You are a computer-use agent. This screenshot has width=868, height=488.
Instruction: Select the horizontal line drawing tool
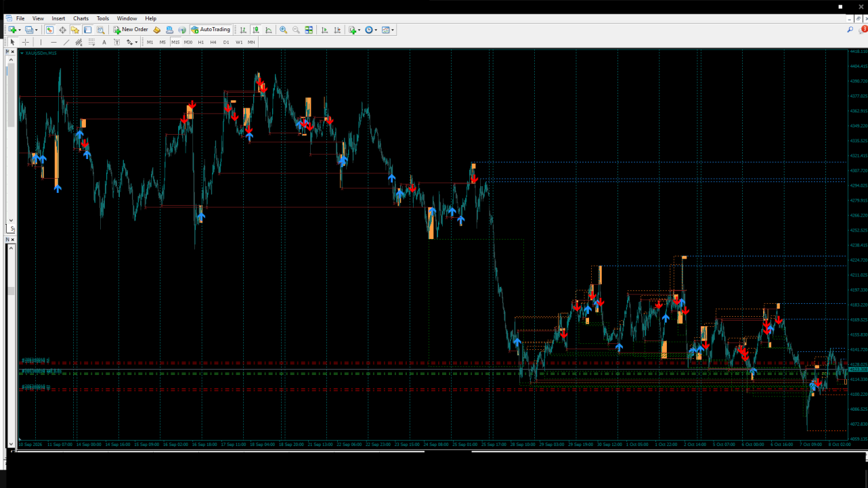pyautogui.click(x=53, y=42)
